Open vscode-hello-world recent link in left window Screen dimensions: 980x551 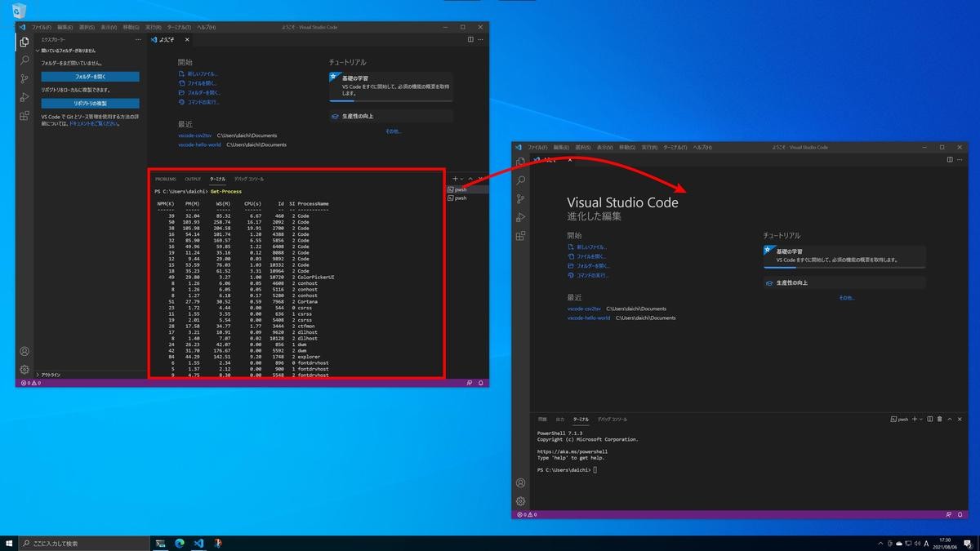[x=199, y=144]
